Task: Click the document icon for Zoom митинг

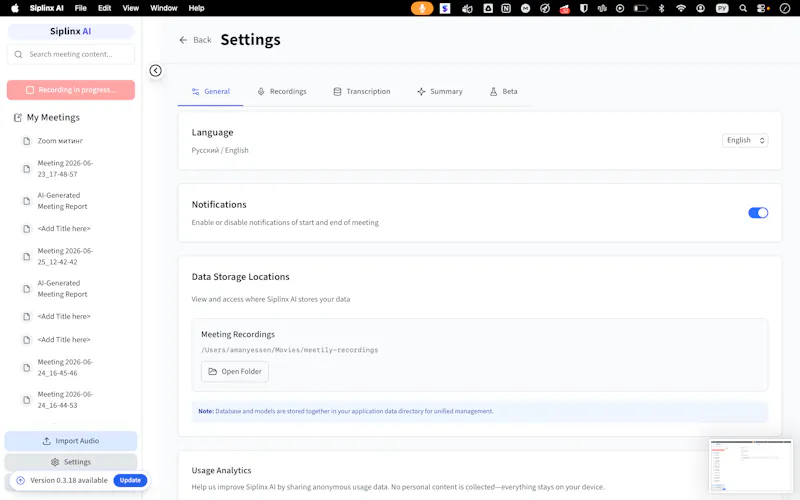Action: coord(27,141)
